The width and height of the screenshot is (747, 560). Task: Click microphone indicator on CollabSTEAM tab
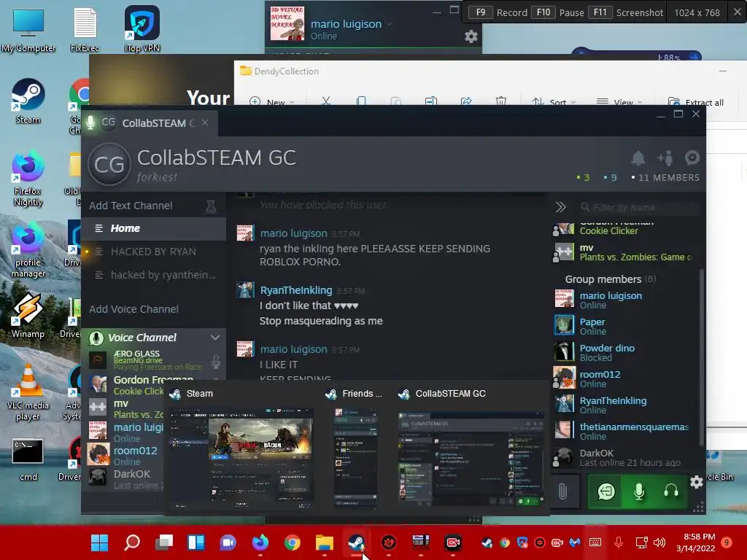pos(90,122)
